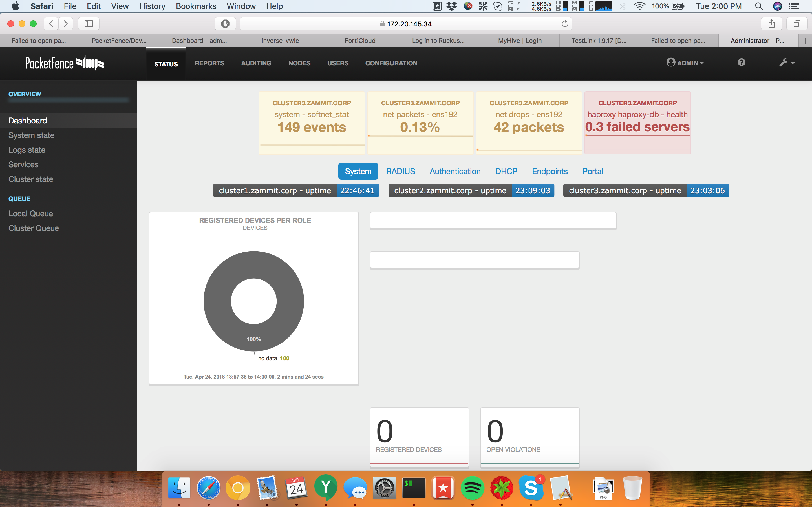Open the Cluster state page
This screenshot has height=507, width=812.
[30, 179]
